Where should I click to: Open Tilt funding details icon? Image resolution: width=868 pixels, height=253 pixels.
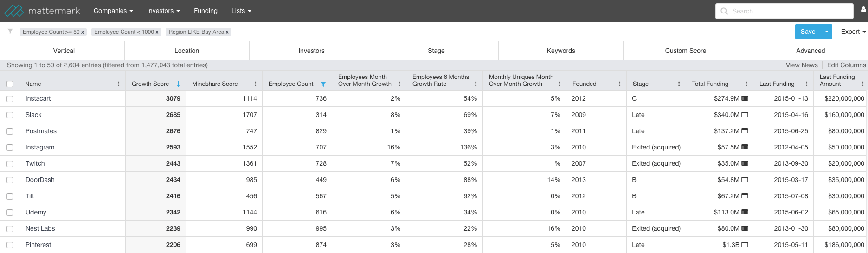[x=745, y=196]
